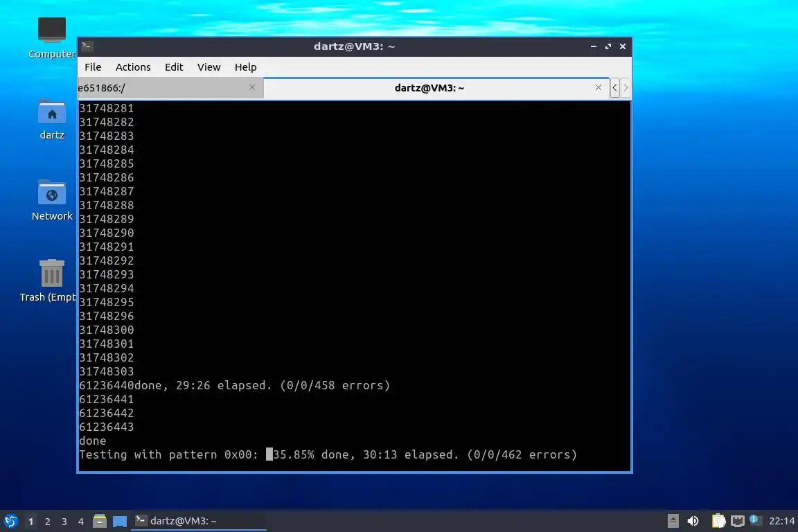Close the e651866:/ tab
The image size is (798, 532).
point(252,87)
